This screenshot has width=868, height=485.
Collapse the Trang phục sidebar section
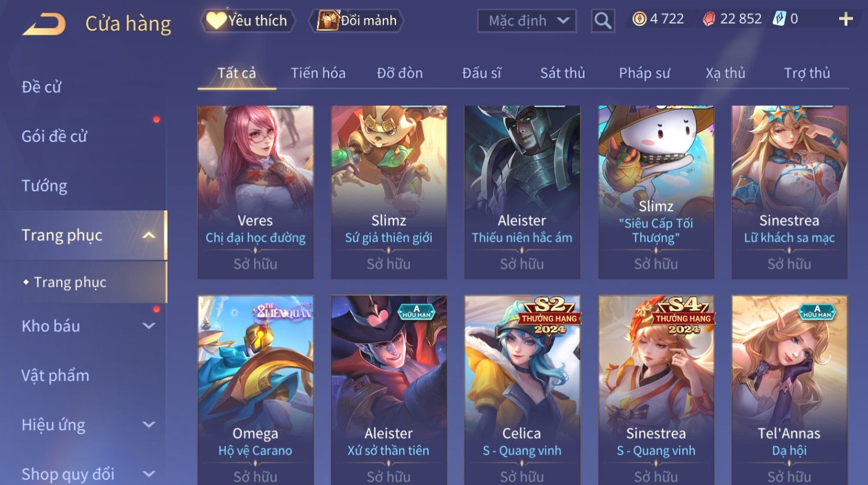(149, 235)
